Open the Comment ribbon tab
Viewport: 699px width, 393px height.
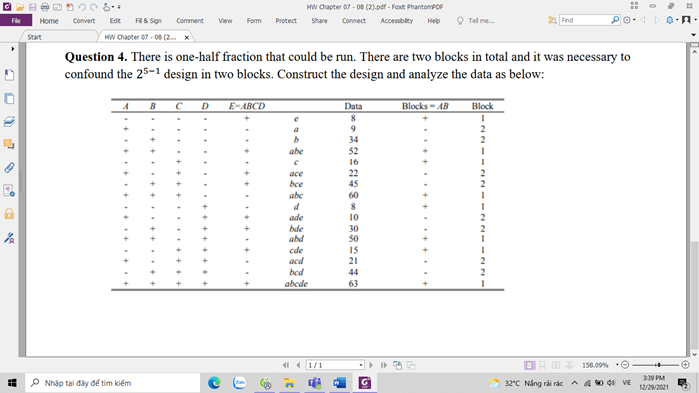click(190, 20)
